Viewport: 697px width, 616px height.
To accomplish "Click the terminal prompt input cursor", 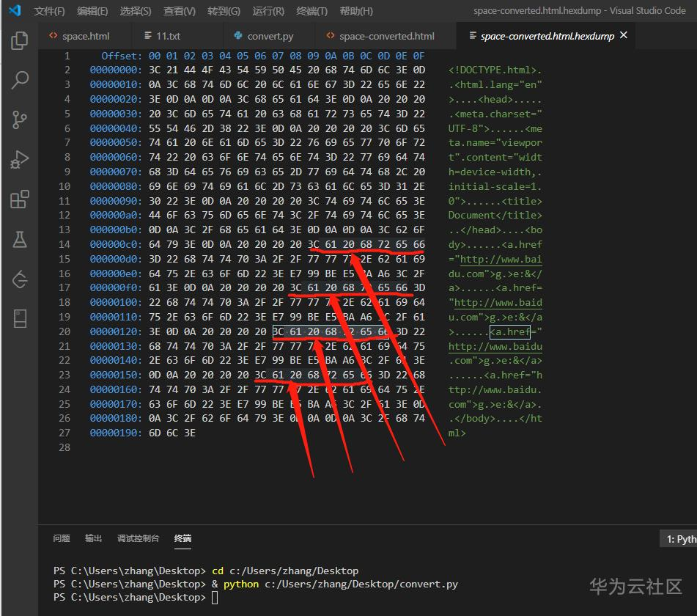I will pos(215,598).
